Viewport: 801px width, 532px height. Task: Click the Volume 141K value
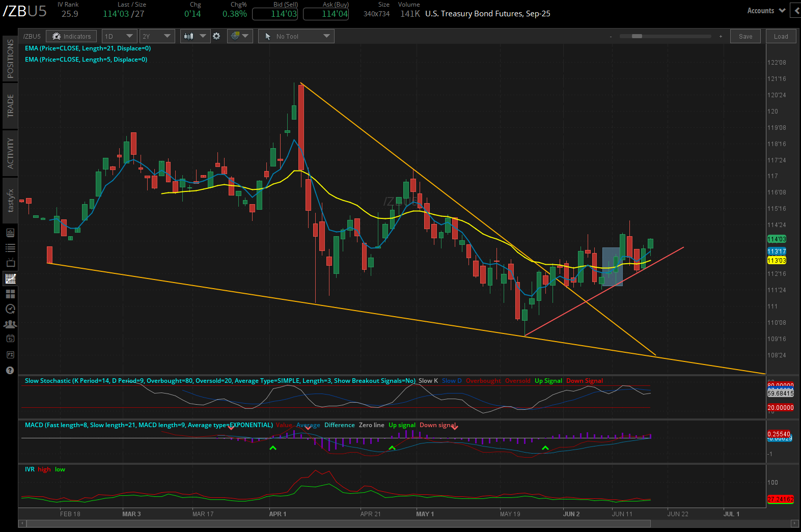[410, 14]
